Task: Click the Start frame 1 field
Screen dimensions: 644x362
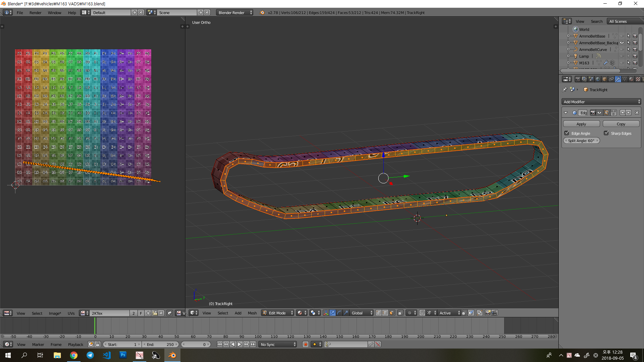Action: click(122, 344)
